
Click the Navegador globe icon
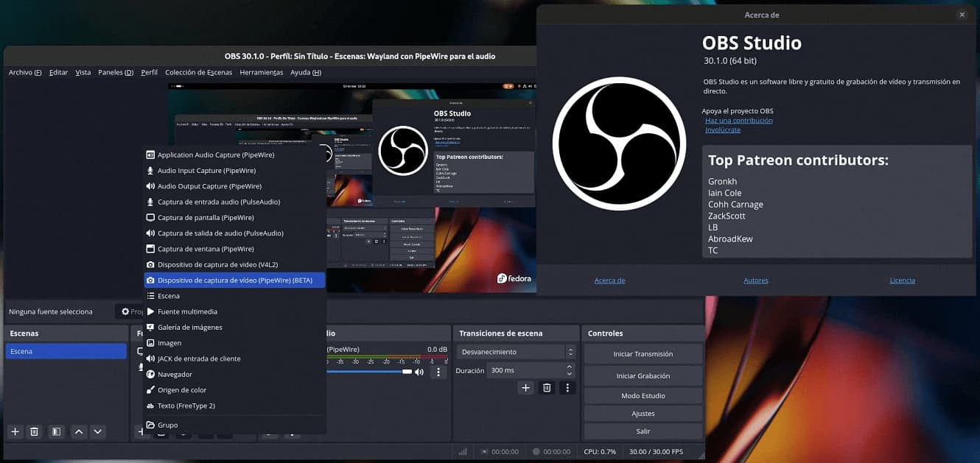[x=150, y=374]
